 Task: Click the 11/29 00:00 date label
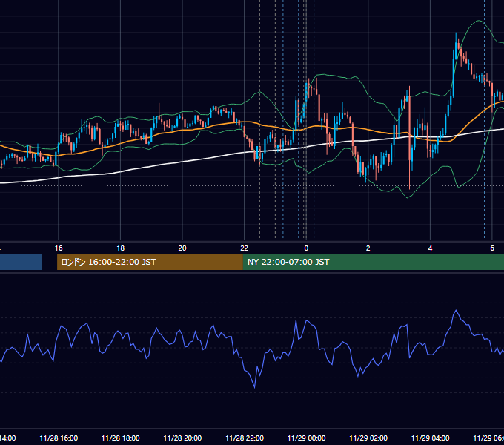click(306, 438)
